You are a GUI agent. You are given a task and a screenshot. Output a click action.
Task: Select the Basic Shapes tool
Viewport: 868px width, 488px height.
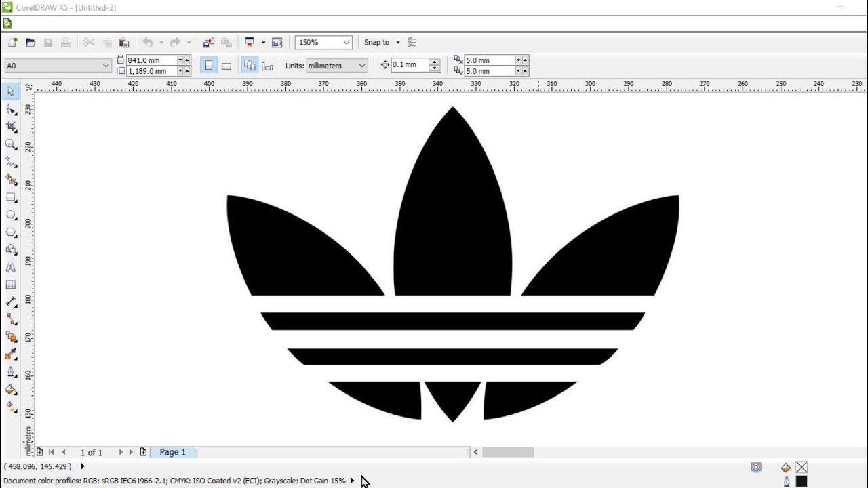(x=11, y=250)
